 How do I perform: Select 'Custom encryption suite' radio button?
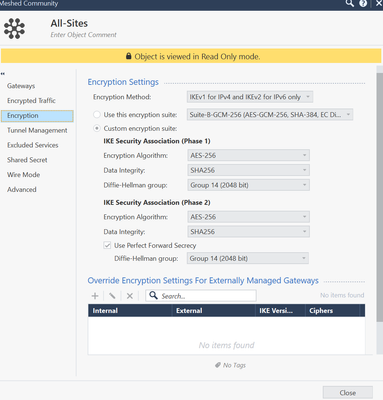pos(97,128)
